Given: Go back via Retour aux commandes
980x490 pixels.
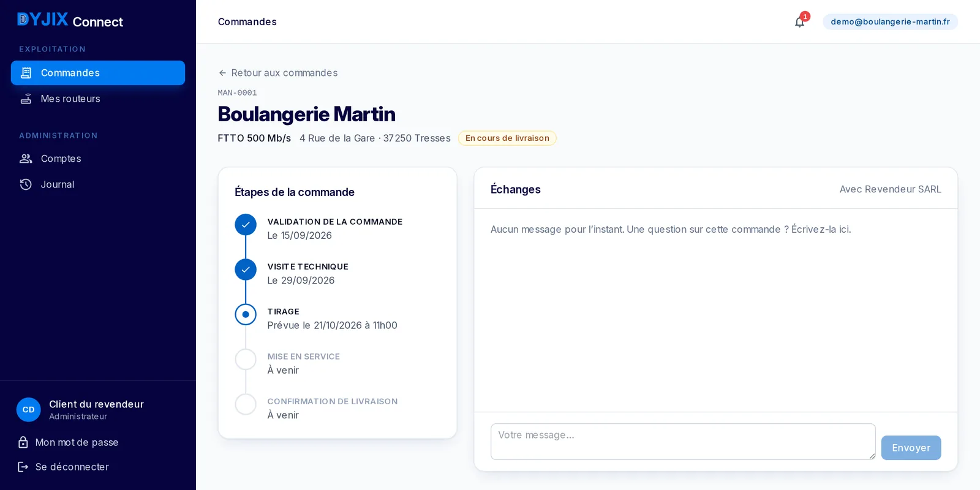Looking at the screenshot, I should pos(278,73).
